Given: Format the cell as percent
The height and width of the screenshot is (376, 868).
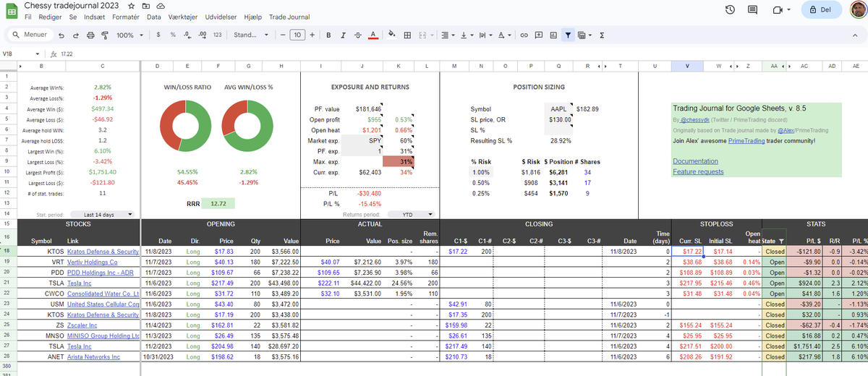Looking at the screenshot, I should point(173,35).
